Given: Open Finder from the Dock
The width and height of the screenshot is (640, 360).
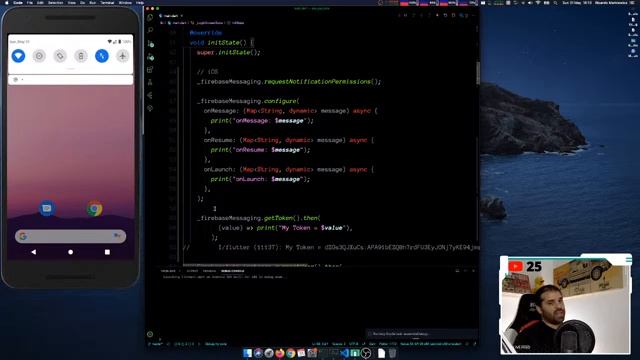Looking at the screenshot, I should pos(247,353).
